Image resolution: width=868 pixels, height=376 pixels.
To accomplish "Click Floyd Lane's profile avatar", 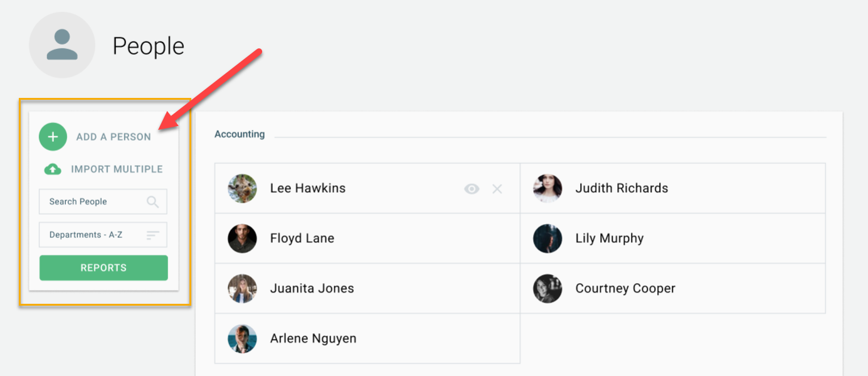I will coord(243,238).
